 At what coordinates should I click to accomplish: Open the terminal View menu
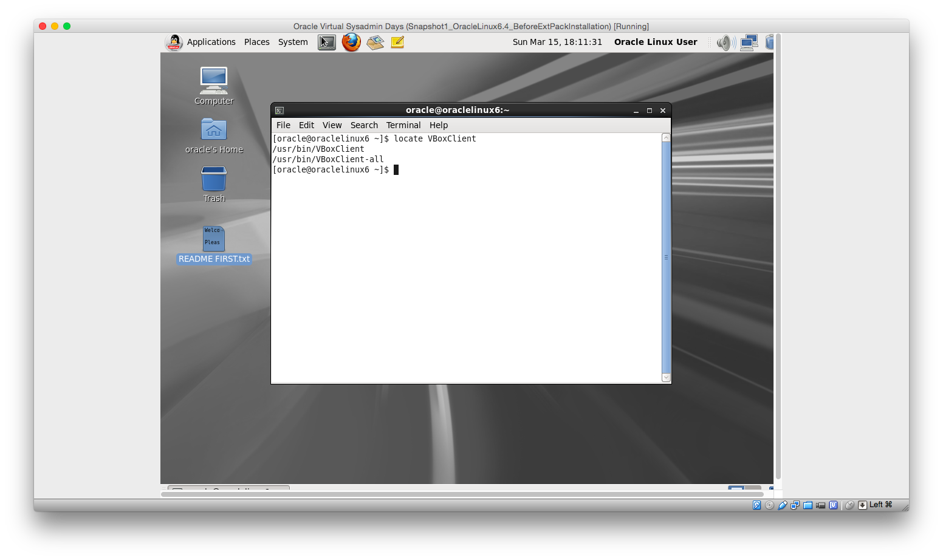click(x=332, y=125)
